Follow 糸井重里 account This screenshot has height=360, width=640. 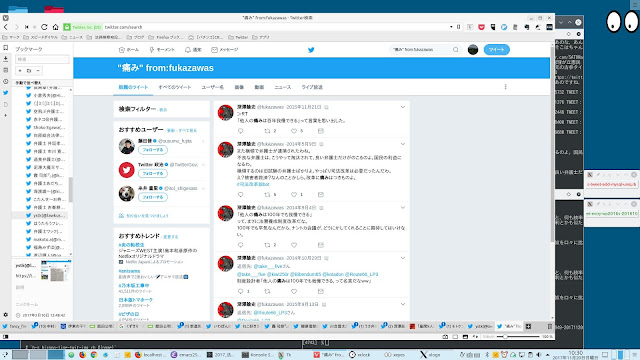point(153,197)
